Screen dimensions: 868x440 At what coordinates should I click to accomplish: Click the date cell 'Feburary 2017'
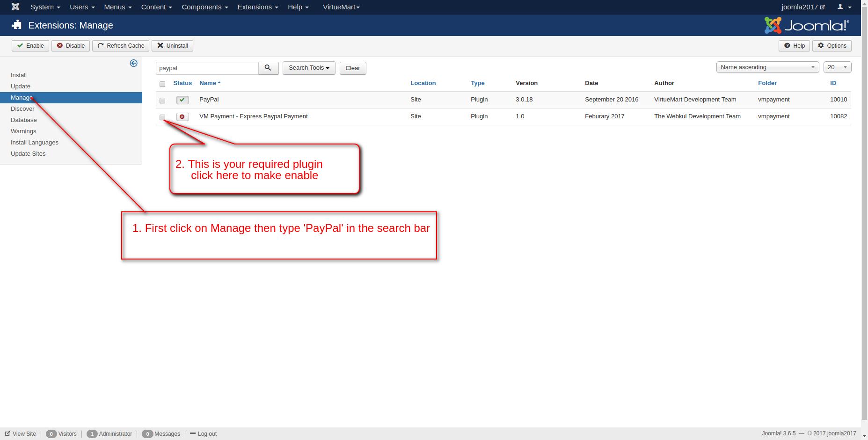pos(605,116)
